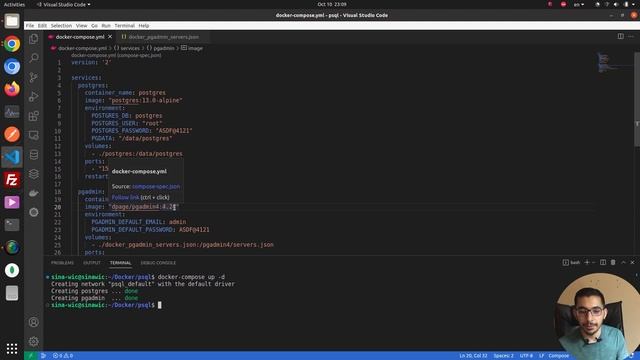Click the editor vertical scrollbar
The height and width of the screenshot is (360, 640).
637,99
